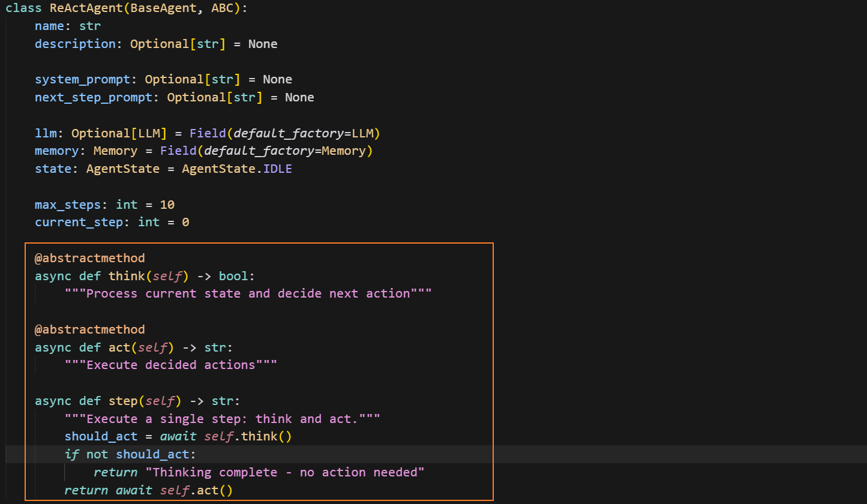Click string 'Thinking complete - no action needed'
The image size is (867, 504).
pos(285,472)
